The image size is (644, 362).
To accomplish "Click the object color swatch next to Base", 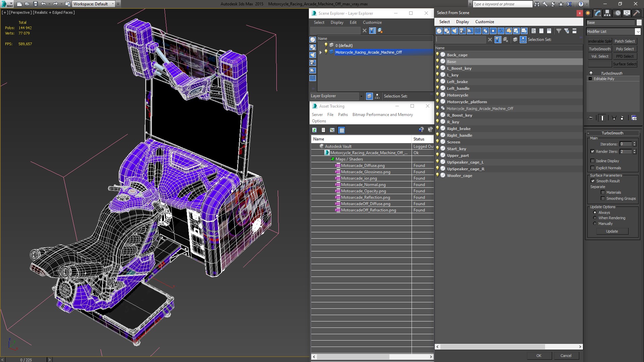I will [639, 22].
